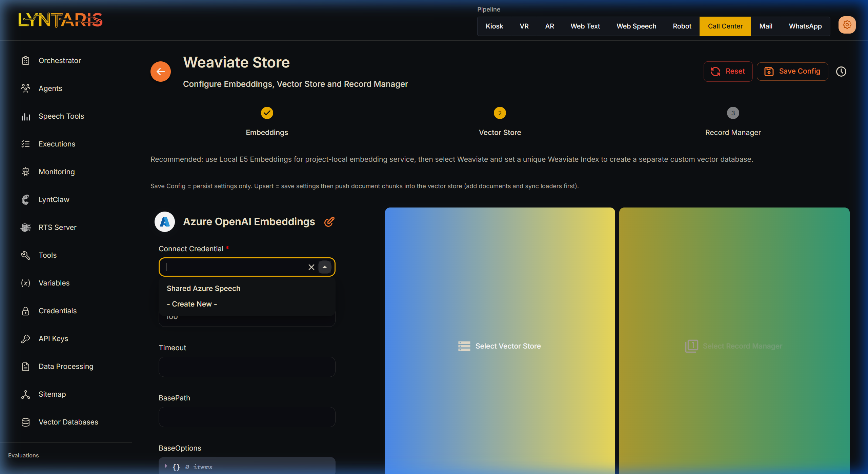Switch to the Web Speech pipeline tab

[637, 26]
